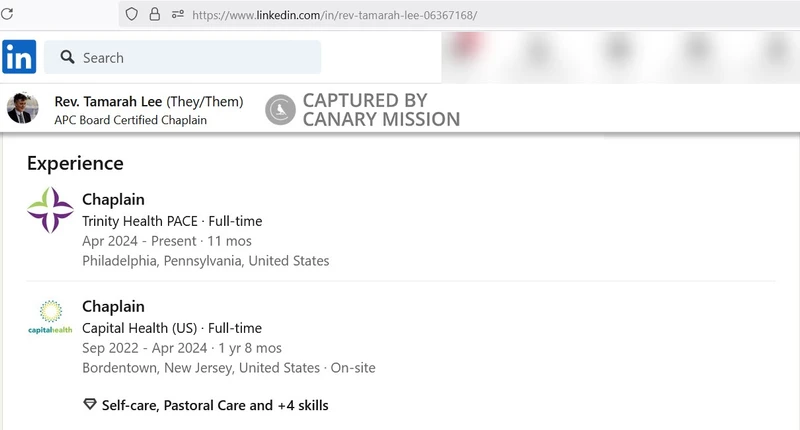Click the first Chaplain job title

pyautogui.click(x=113, y=199)
